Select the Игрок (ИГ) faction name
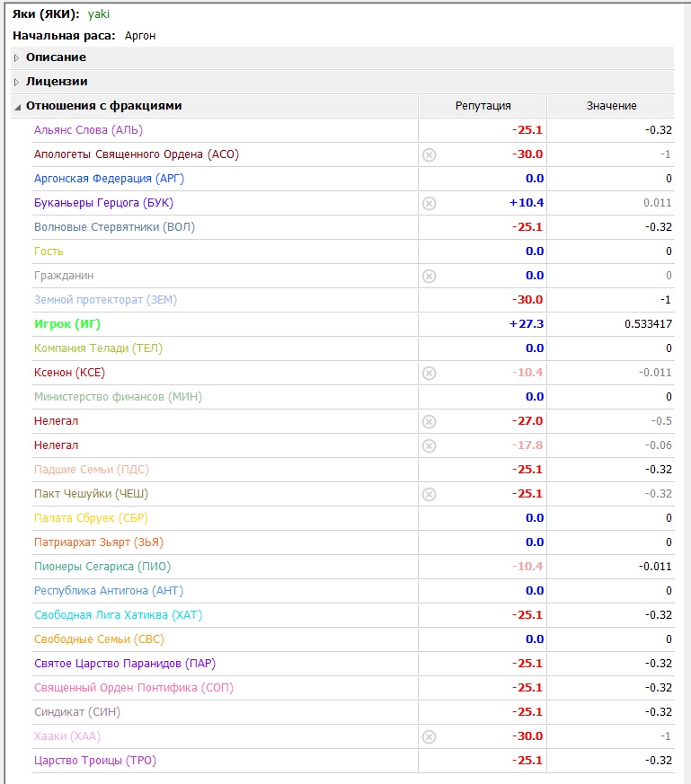691x784 pixels. 68,324
